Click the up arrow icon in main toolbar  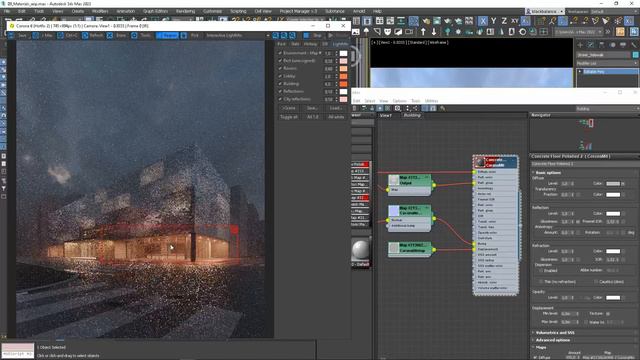423,31
